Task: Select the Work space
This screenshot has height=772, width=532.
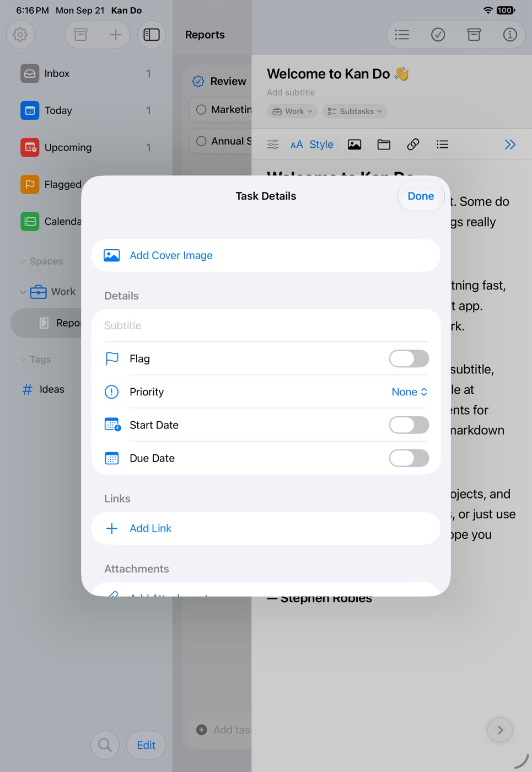Action: tap(53, 292)
